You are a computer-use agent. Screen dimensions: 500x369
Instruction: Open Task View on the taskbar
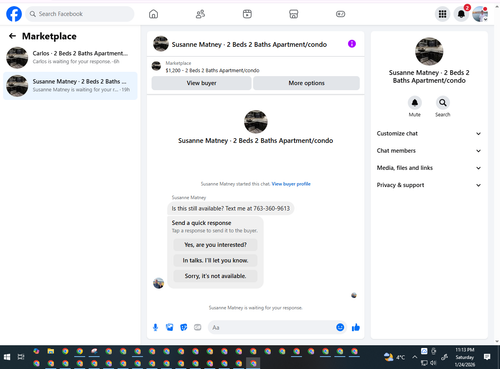point(21,357)
